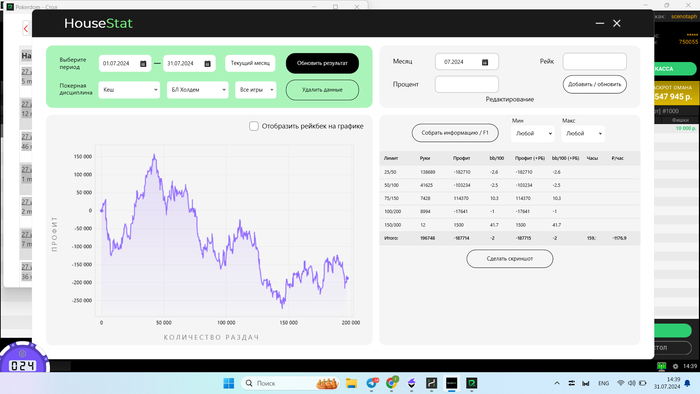
Task: Select the 75/150 limit row
Action: (510, 198)
